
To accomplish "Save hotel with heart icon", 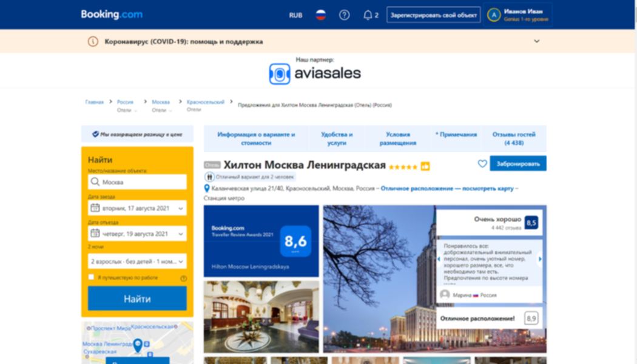I will tap(482, 164).
